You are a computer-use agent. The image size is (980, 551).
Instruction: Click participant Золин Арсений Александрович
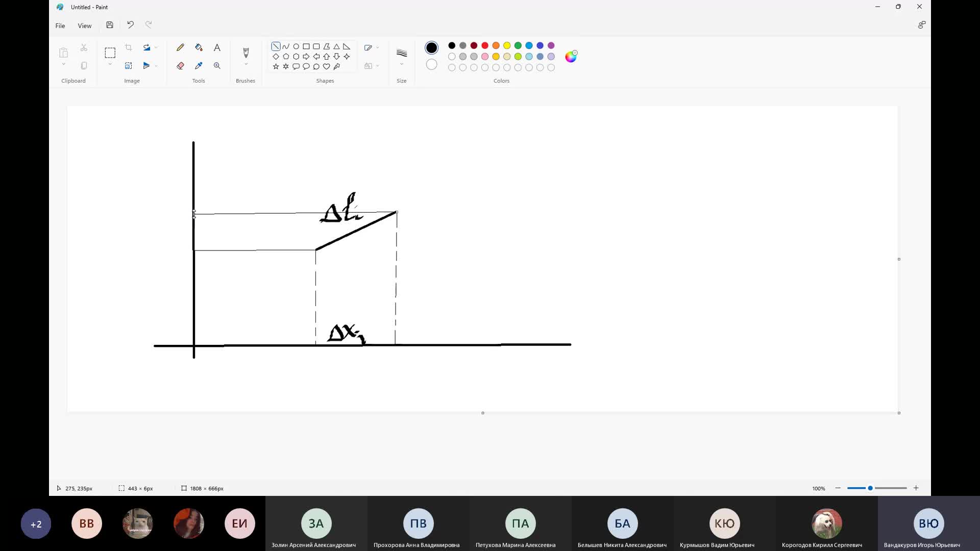tap(316, 523)
